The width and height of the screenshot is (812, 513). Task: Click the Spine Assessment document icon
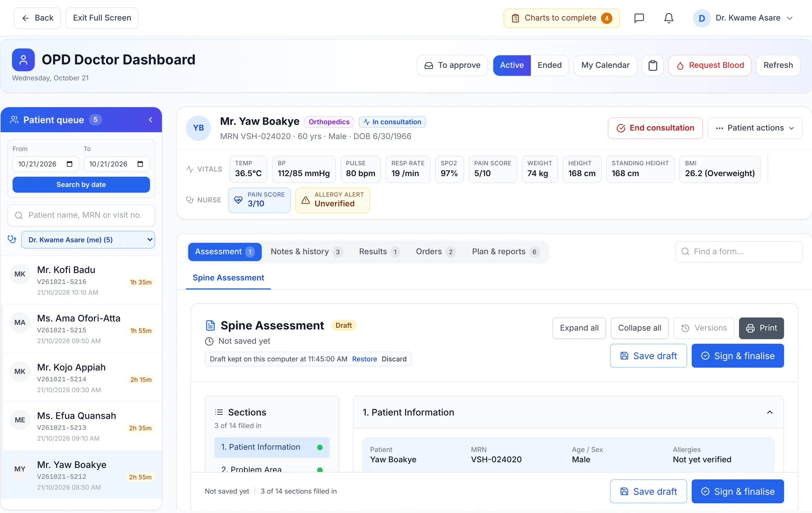pyautogui.click(x=210, y=325)
